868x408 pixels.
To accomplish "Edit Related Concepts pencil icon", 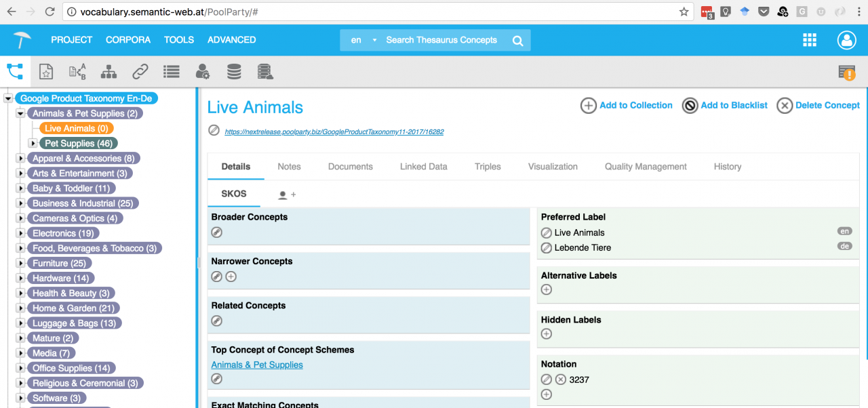I will click(216, 321).
